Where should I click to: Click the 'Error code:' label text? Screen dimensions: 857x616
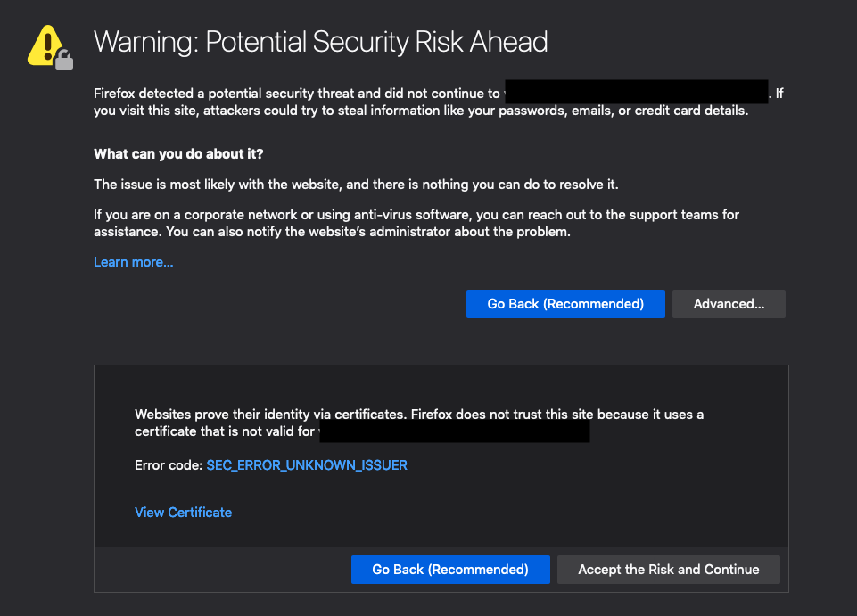point(169,465)
